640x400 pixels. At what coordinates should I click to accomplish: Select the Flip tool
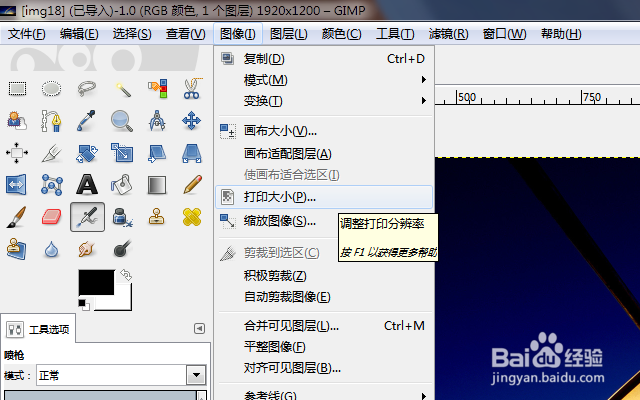pos(16,184)
